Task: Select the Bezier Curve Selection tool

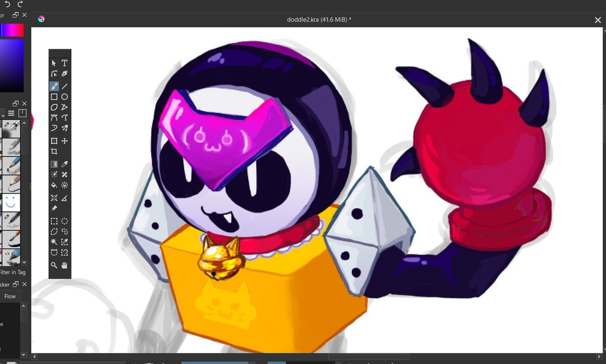Action: [54, 252]
